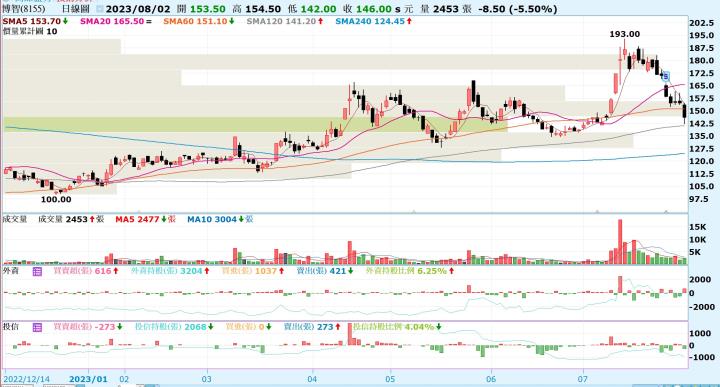720x387 pixels.
Task: Click the light green volume-profile band
Action: (255, 124)
